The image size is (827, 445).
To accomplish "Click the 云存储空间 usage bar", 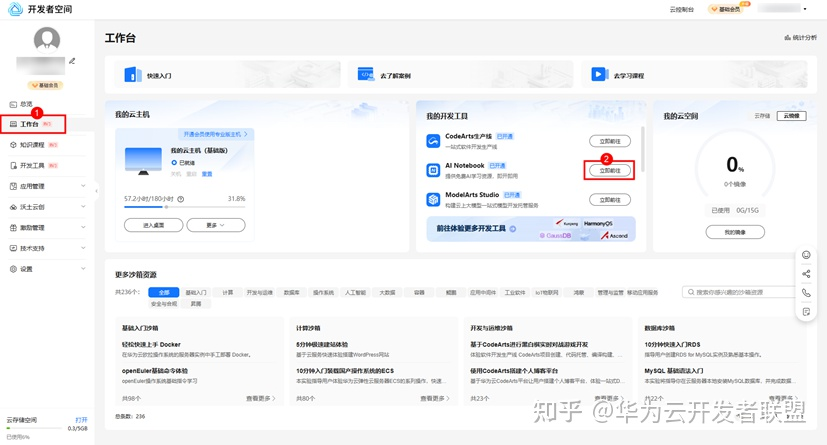I will pyautogui.click(x=32, y=428).
